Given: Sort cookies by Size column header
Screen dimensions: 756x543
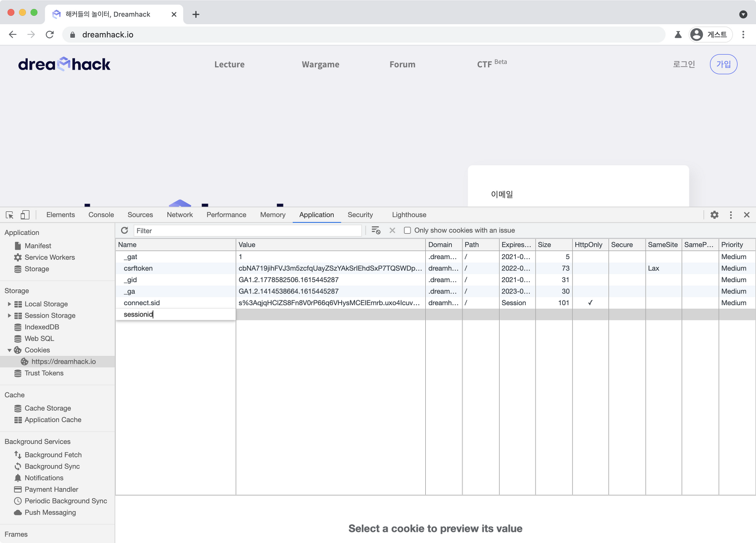Looking at the screenshot, I should click(x=554, y=244).
